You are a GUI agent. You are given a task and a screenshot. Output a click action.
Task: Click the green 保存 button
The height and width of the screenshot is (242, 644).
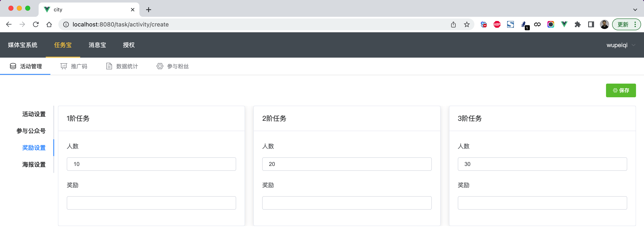pyautogui.click(x=620, y=90)
